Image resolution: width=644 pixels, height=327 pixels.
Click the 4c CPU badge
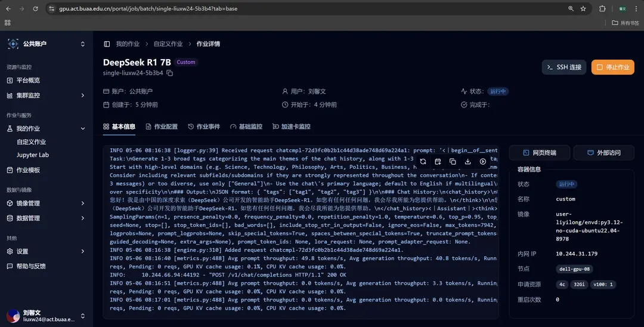(562, 285)
